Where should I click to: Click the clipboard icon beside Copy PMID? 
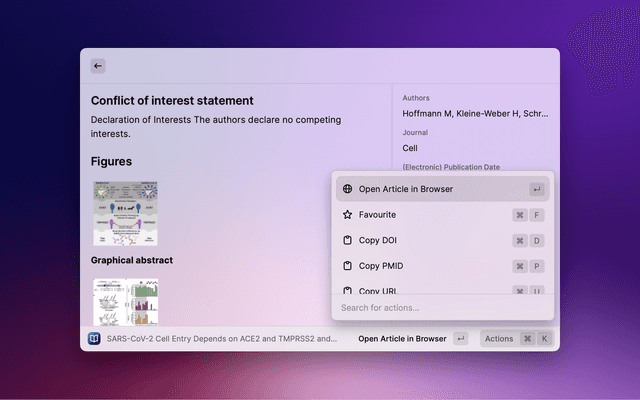pyautogui.click(x=347, y=267)
